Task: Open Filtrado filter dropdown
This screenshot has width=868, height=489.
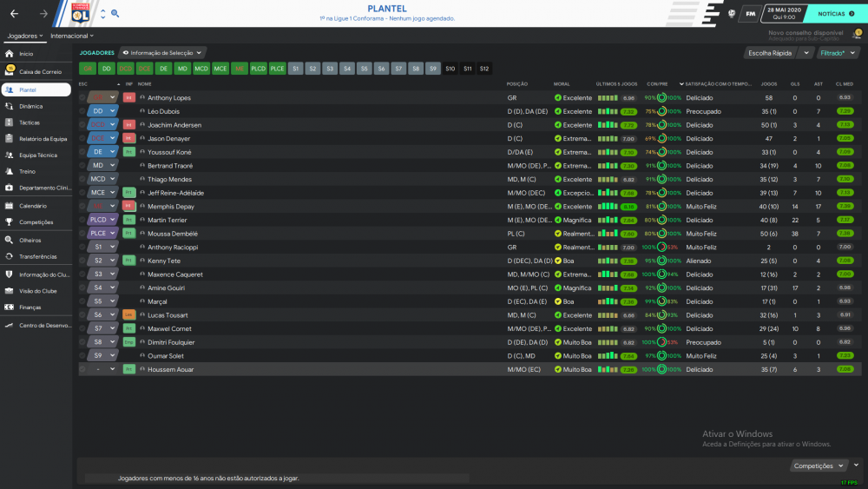Action: pos(838,53)
